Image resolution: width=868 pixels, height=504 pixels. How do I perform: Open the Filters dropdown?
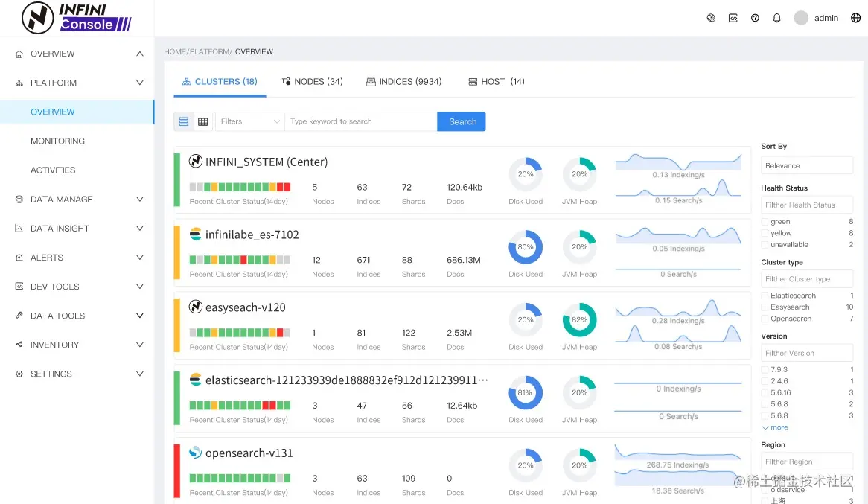[x=249, y=121]
